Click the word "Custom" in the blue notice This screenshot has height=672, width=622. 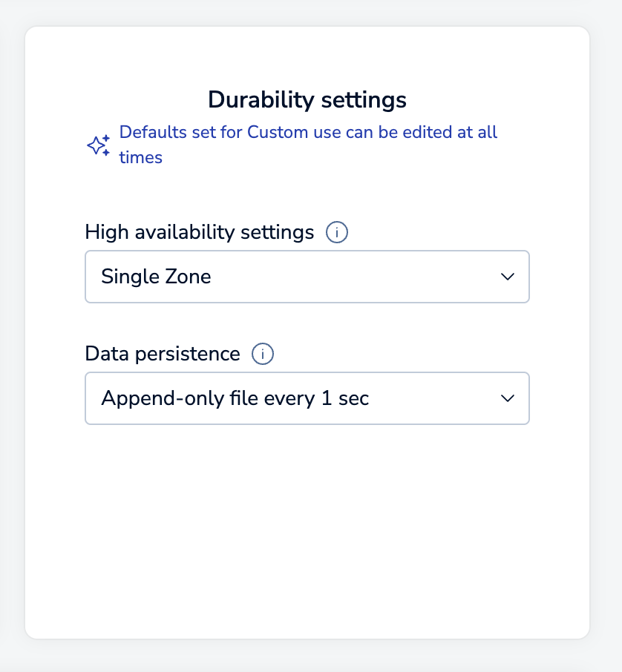[278, 133]
